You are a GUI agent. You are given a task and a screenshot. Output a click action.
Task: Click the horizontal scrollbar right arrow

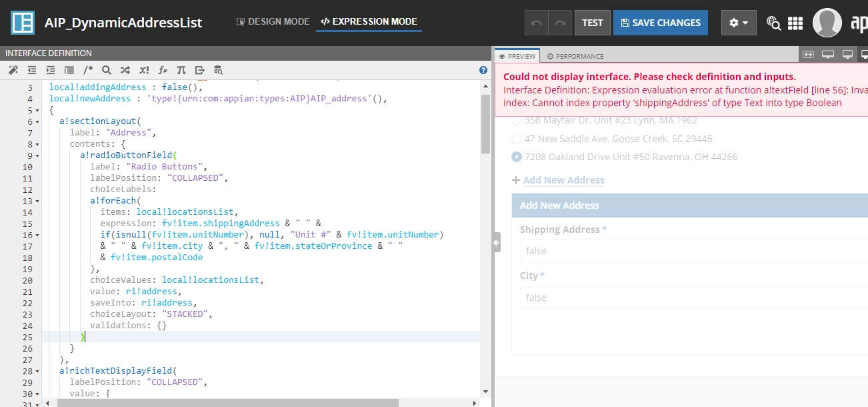click(x=475, y=402)
